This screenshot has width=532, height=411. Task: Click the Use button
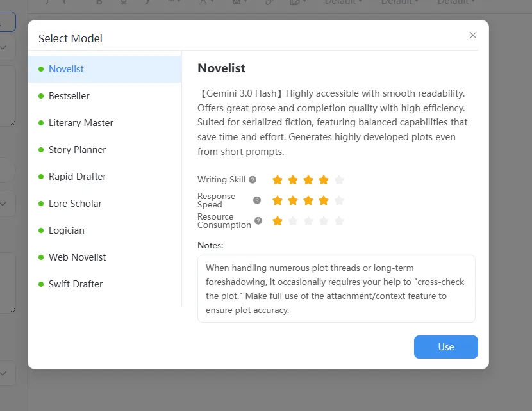coord(446,346)
